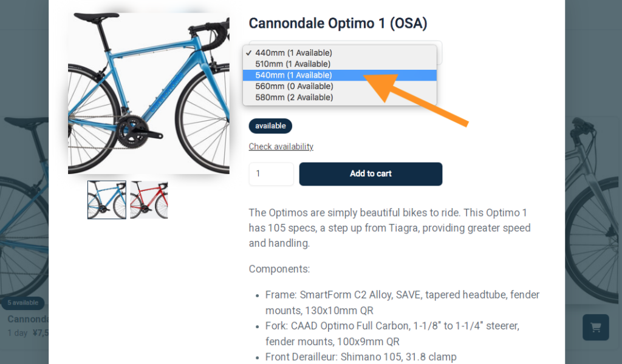Click the dark "available" status badge
Screen dimensions: 622x364
coord(270,126)
